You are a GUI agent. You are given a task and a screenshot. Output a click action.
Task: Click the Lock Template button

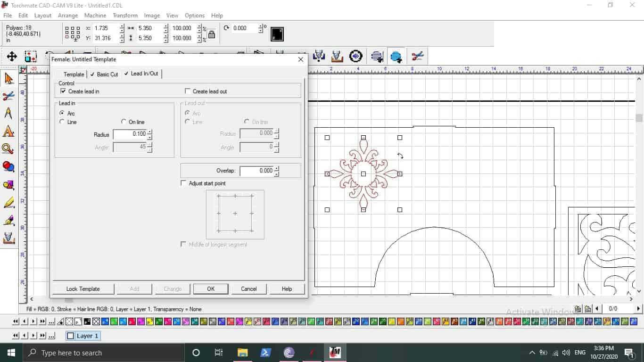tap(83, 289)
